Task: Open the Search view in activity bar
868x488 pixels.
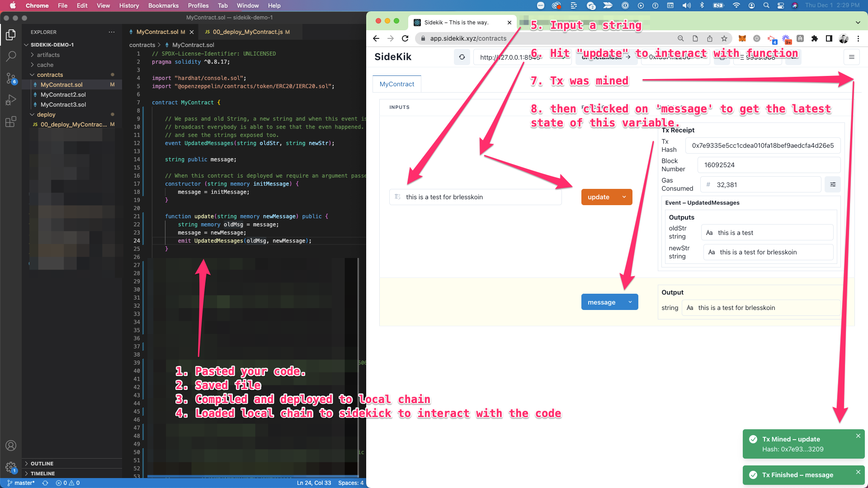Action: coord(11,56)
